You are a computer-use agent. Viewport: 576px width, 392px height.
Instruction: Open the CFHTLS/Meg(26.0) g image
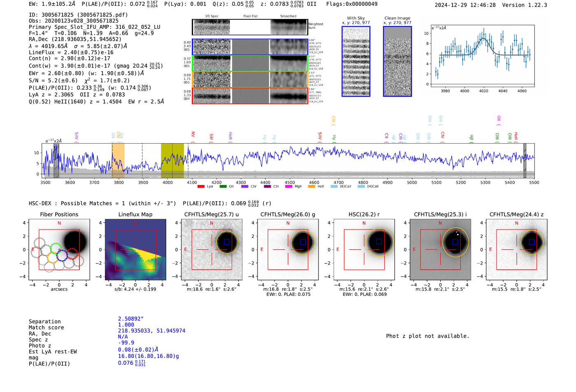point(288,250)
